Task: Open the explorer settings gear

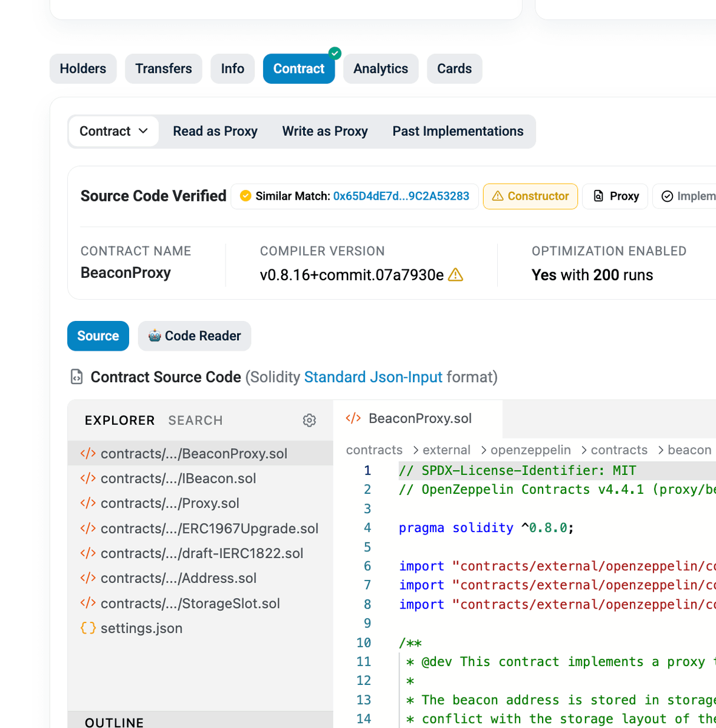Action: click(309, 420)
